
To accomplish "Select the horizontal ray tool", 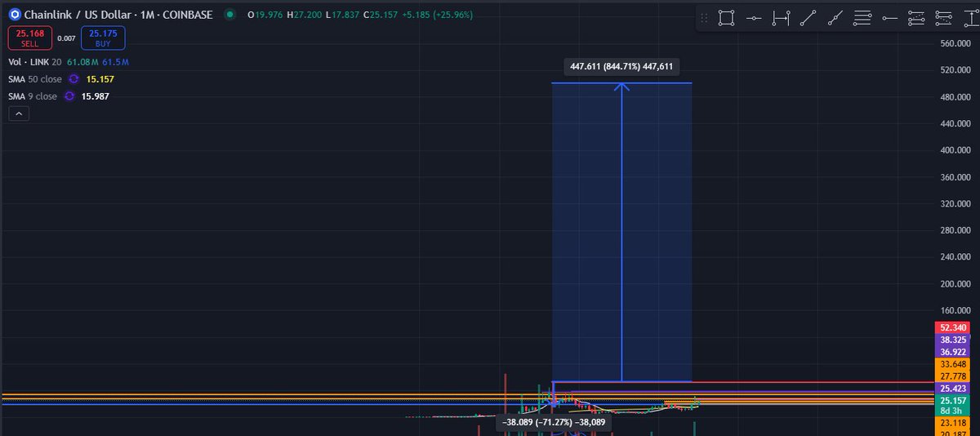I will (x=889, y=18).
